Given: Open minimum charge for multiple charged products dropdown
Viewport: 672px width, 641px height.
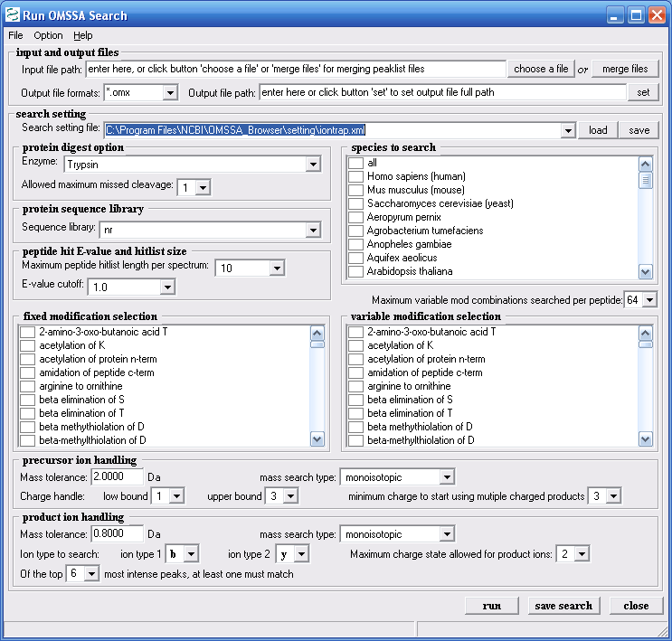Looking at the screenshot, I should tap(614, 496).
